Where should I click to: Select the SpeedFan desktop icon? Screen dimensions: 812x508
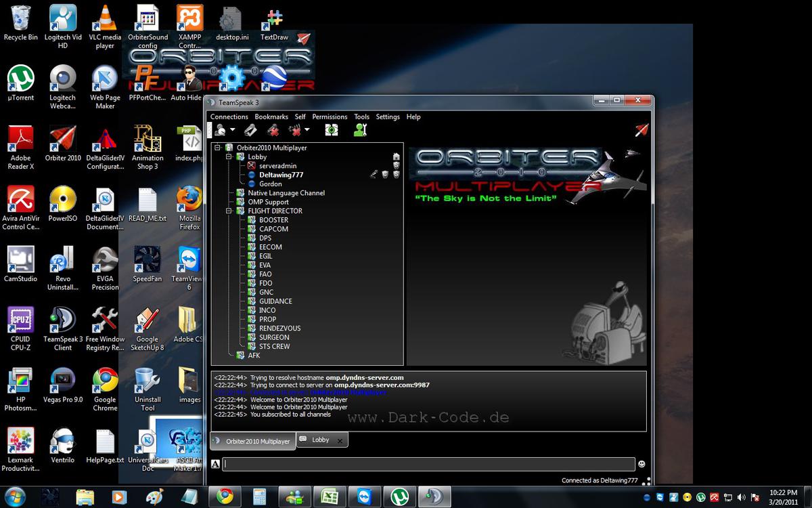click(x=148, y=264)
